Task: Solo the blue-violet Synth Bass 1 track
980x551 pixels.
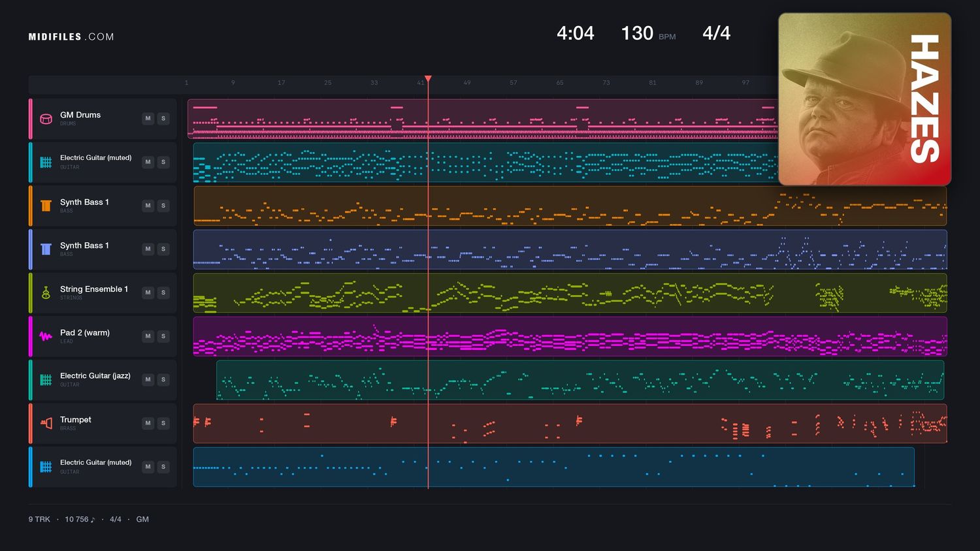Action: (163, 249)
